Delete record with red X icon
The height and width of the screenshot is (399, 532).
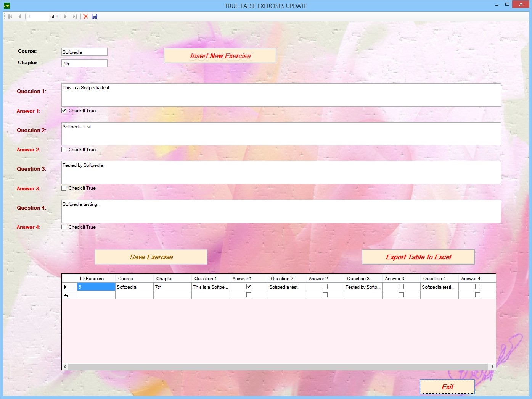coord(86,16)
